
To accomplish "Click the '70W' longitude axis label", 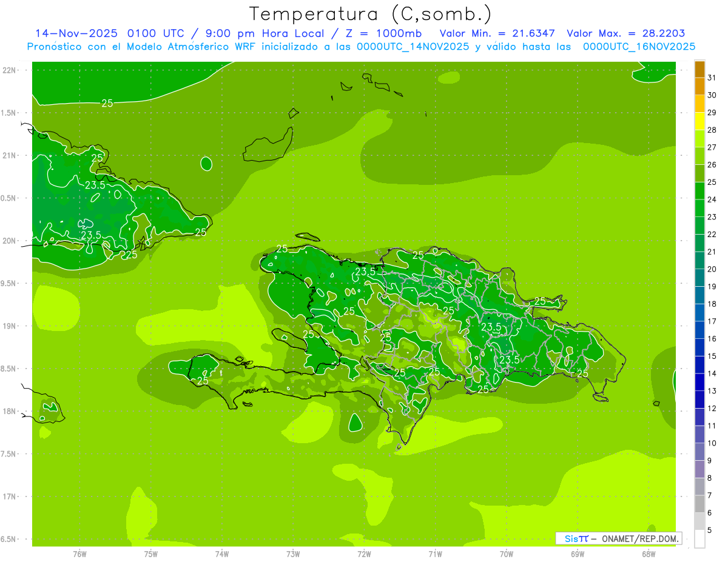I will [506, 554].
